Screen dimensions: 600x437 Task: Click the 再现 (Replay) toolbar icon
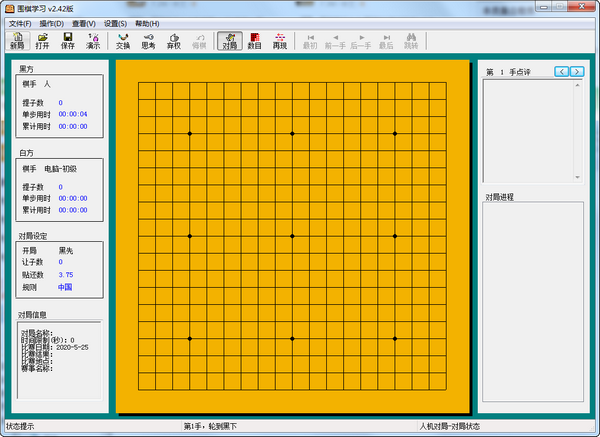point(280,40)
